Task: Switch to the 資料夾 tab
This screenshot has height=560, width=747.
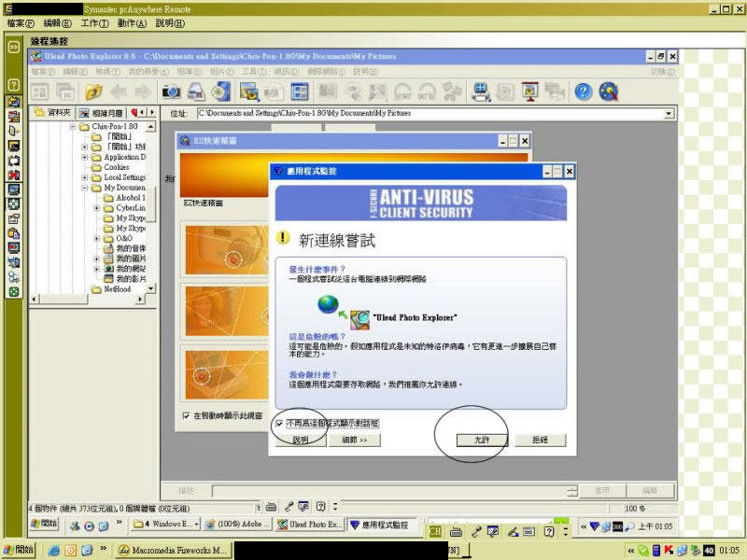Action: [52, 112]
